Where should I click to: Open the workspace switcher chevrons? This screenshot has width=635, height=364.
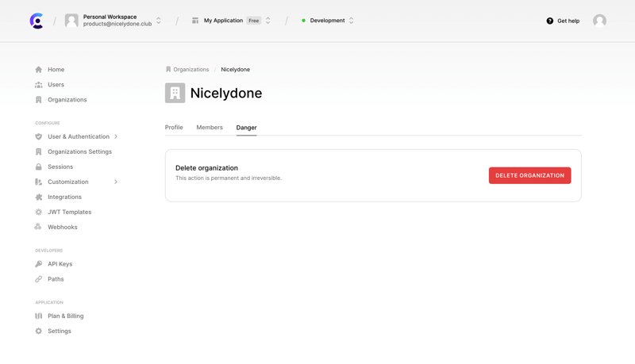(x=159, y=21)
